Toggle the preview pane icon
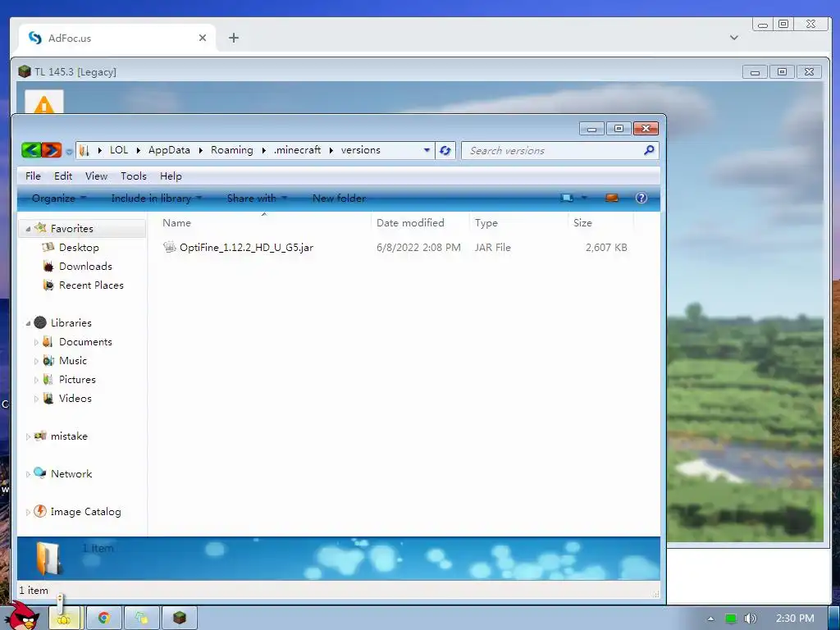Viewport: 840px width, 630px height. click(x=611, y=199)
